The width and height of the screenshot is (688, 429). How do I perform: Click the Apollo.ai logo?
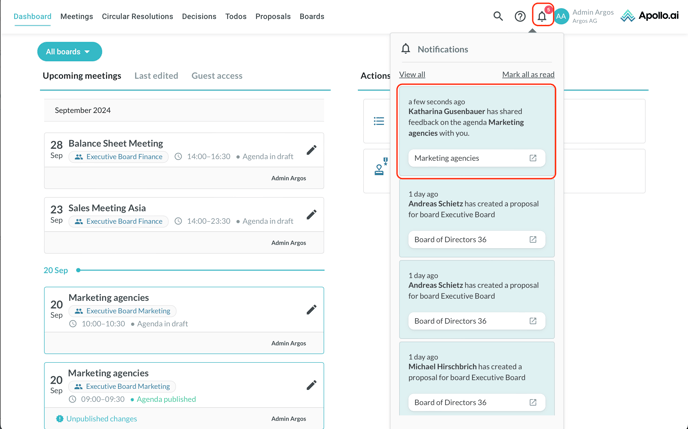click(649, 16)
